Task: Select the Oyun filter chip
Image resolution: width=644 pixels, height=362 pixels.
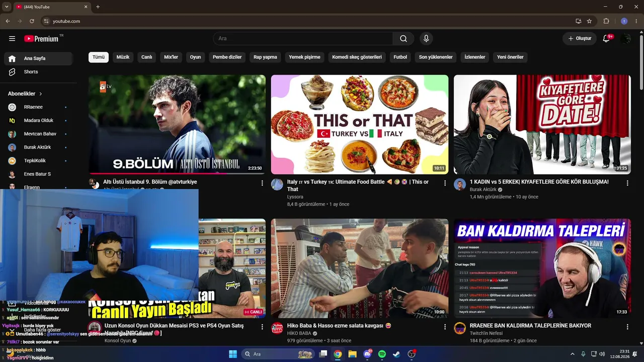Action: (195, 57)
